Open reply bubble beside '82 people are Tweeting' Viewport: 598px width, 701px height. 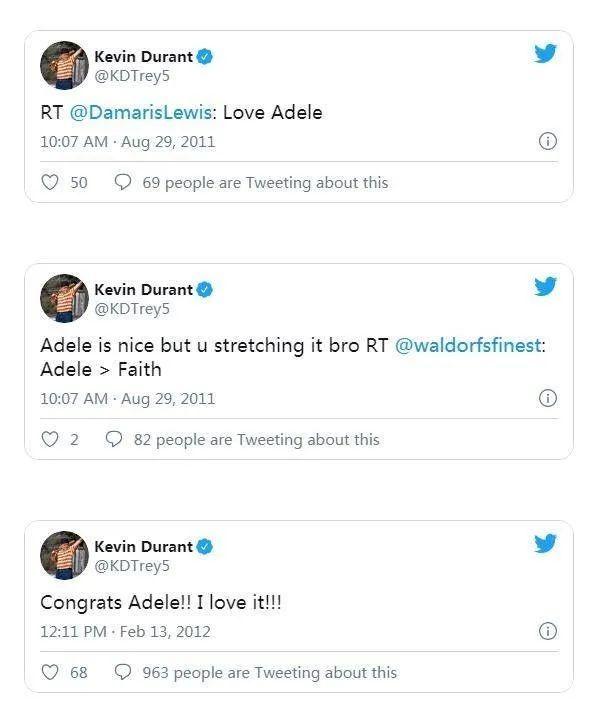(x=114, y=439)
